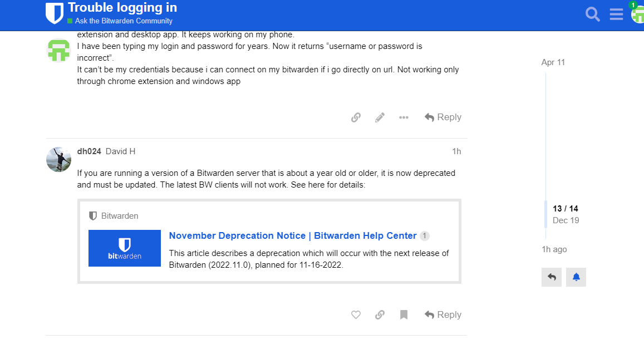Open the dh024 username link

(x=89, y=151)
